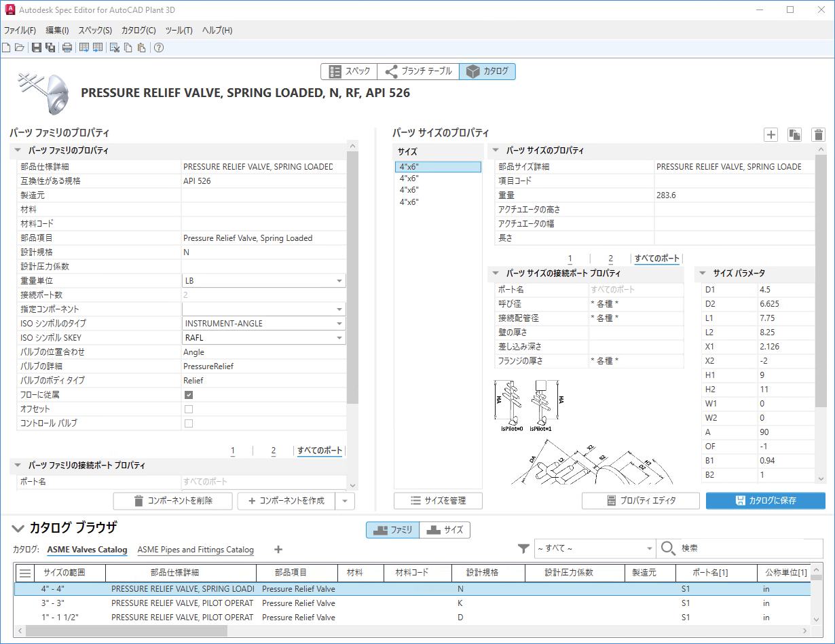Toggle the サイズ view button
This screenshot has width=835, height=644.
[x=445, y=530]
